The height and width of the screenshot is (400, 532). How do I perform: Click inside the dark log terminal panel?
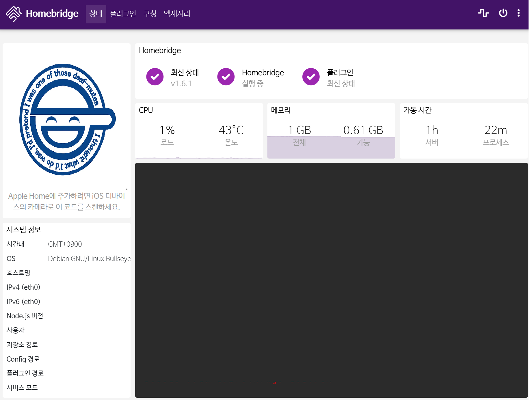[x=331, y=280]
